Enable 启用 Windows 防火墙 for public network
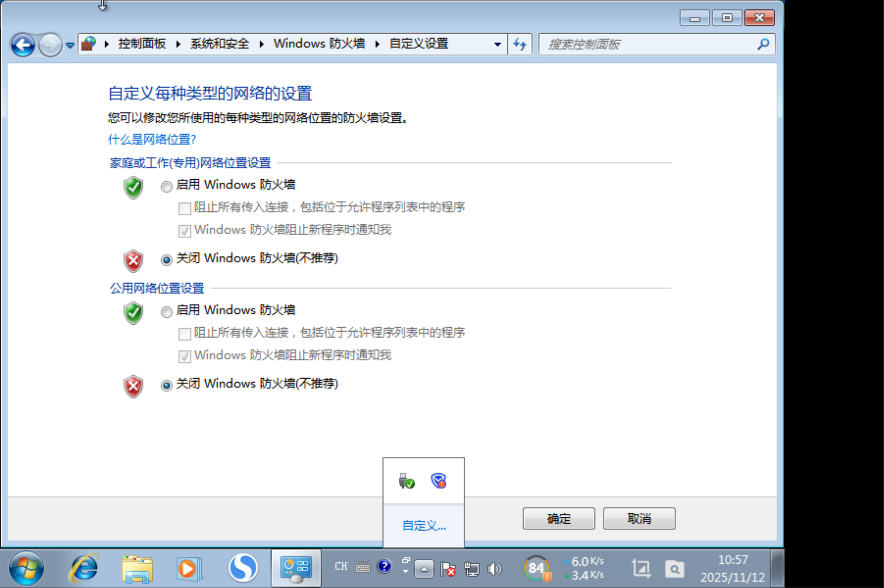 (x=166, y=311)
